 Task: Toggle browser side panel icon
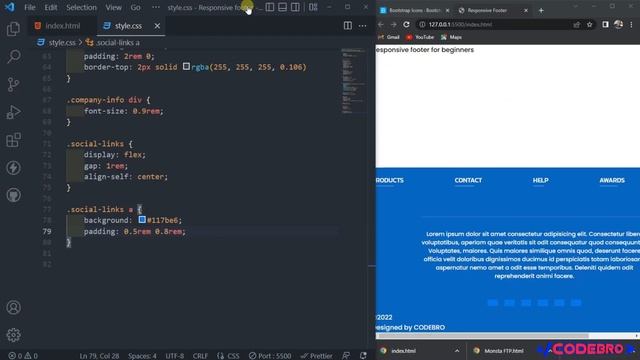(x=605, y=24)
